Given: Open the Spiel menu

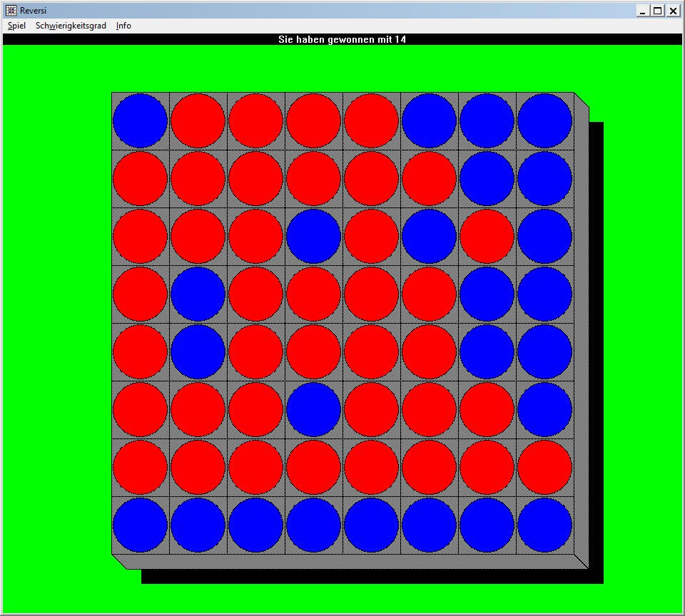Looking at the screenshot, I should 16,26.
